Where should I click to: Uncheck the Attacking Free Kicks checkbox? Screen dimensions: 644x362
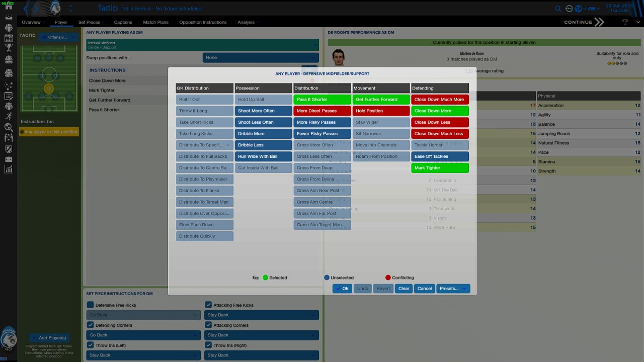(x=208, y=305)
